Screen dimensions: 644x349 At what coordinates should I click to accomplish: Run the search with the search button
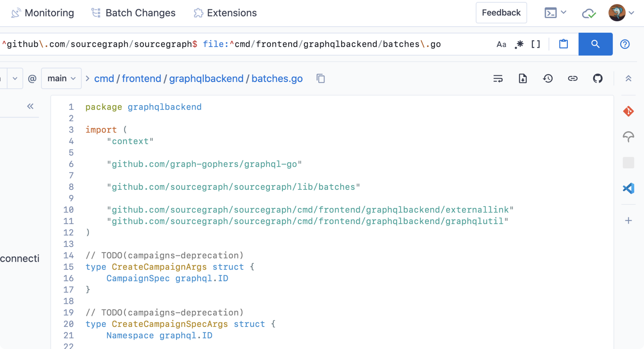point(595,44)
